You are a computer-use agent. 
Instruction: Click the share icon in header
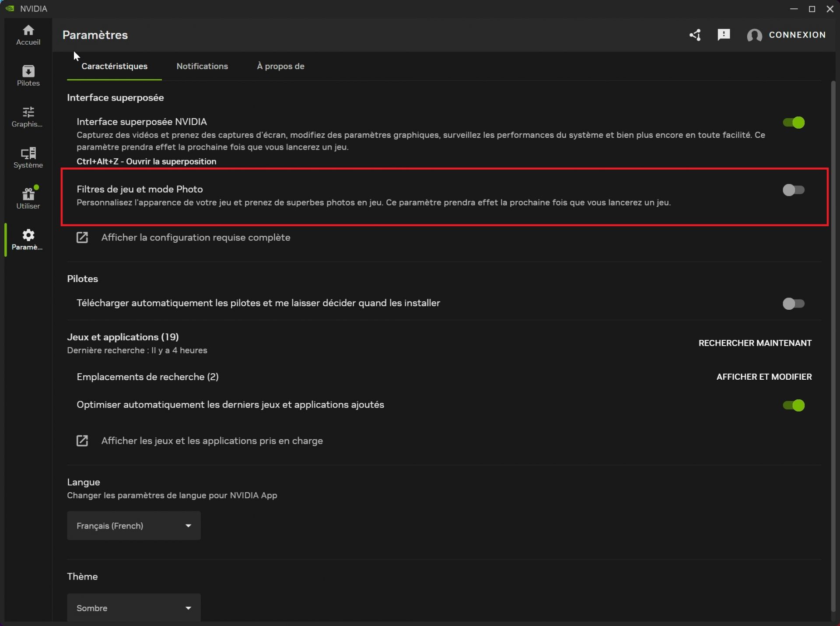[695, 35]
